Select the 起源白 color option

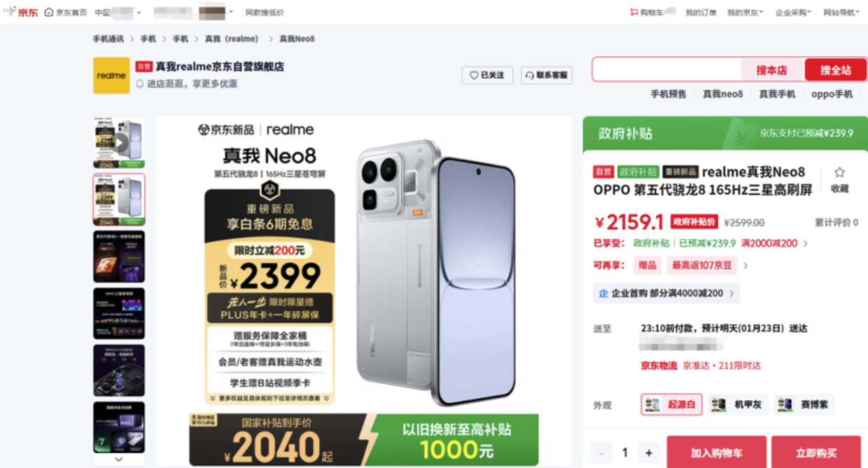(x=671, y=404)
